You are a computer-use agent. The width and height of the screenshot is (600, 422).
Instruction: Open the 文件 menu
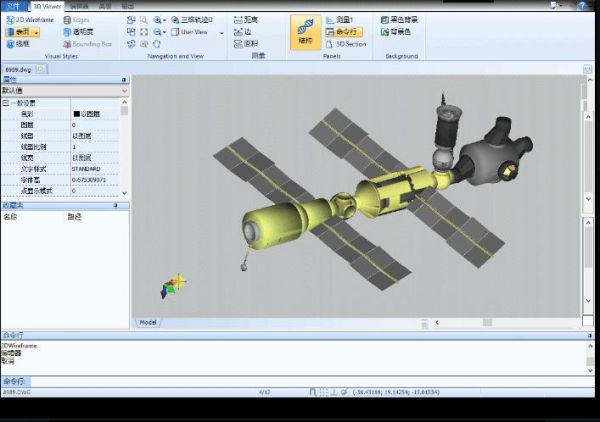tap(13, 5)
